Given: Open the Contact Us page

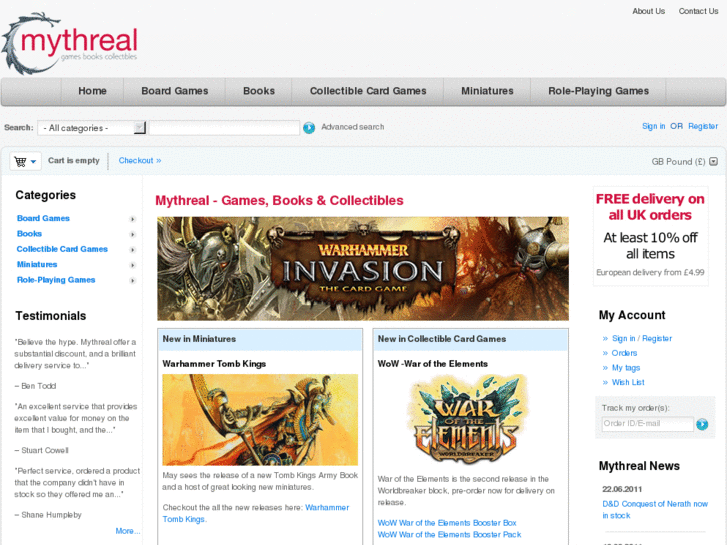Looking at the screenshot, I should (698, 11).
